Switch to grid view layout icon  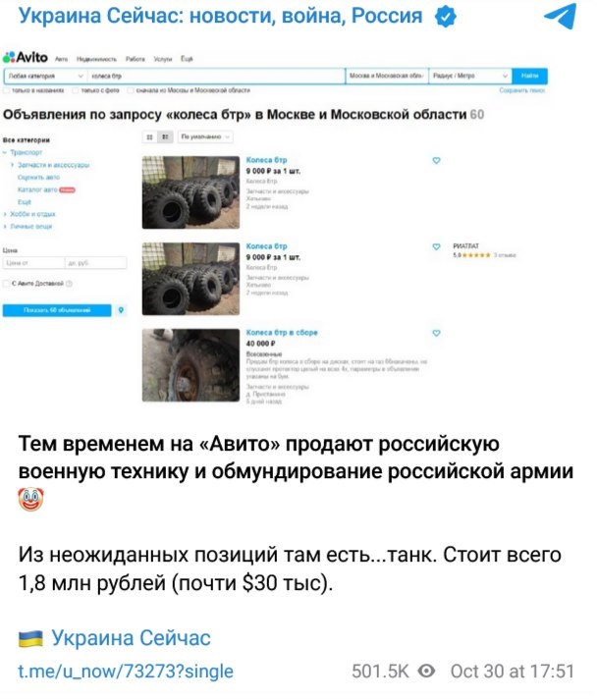click(x=149, y=137)
